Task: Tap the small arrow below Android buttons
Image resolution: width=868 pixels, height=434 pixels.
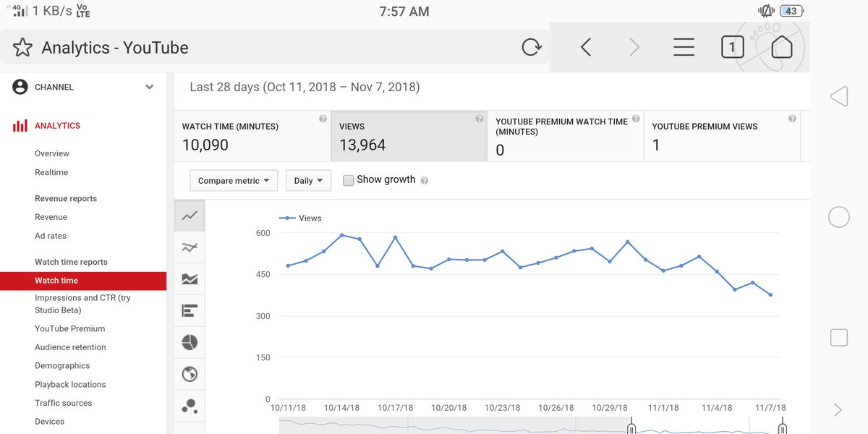Action: [x=838, y=410]
